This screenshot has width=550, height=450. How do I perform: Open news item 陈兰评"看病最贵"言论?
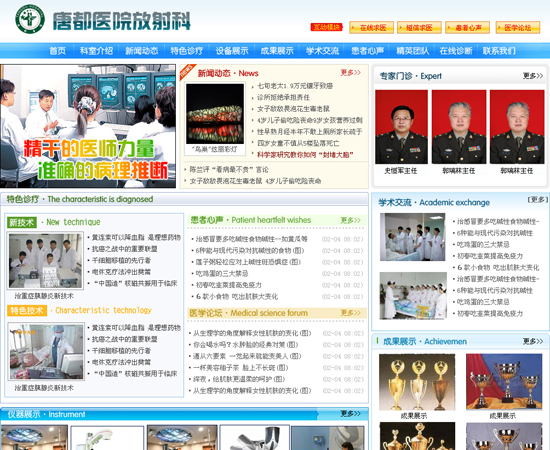[229, 170]
